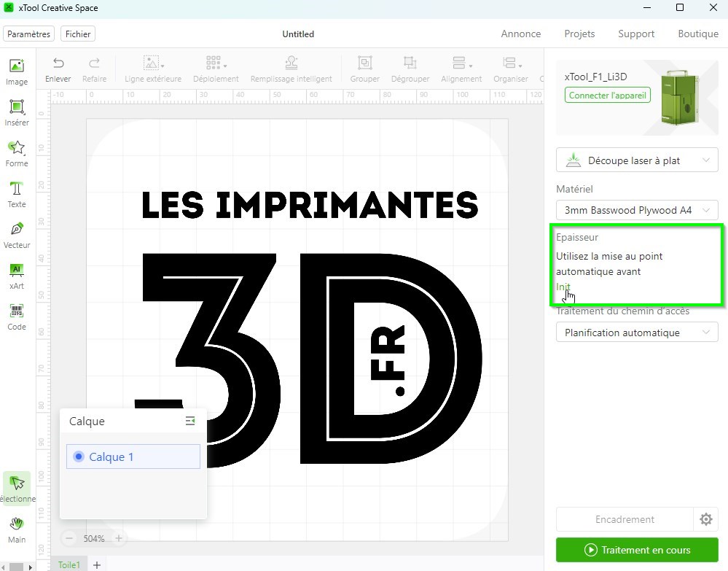Go to the Annonce section
The height and width of the screenshot is (571, 728).
pyautogui.click(x=520, y=34)
